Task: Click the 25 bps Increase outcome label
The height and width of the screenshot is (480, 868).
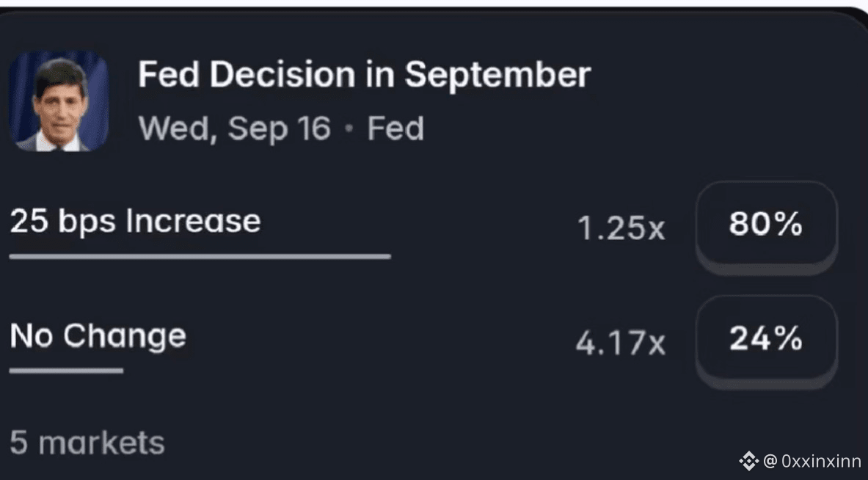Action: coord(135,221)
